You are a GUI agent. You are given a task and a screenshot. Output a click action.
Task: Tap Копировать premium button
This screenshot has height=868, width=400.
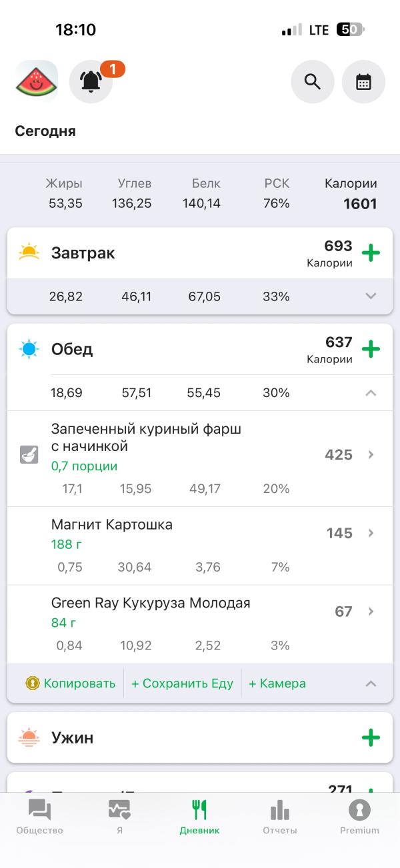71,683
